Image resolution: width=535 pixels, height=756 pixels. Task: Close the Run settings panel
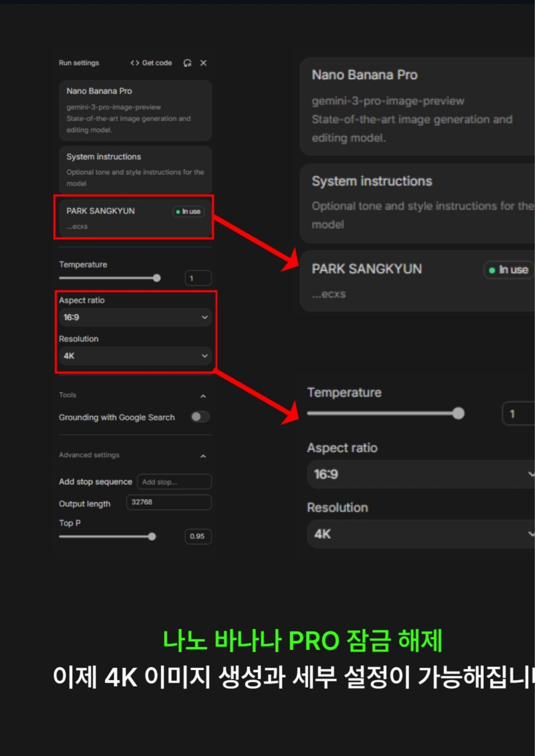[203, 63]
